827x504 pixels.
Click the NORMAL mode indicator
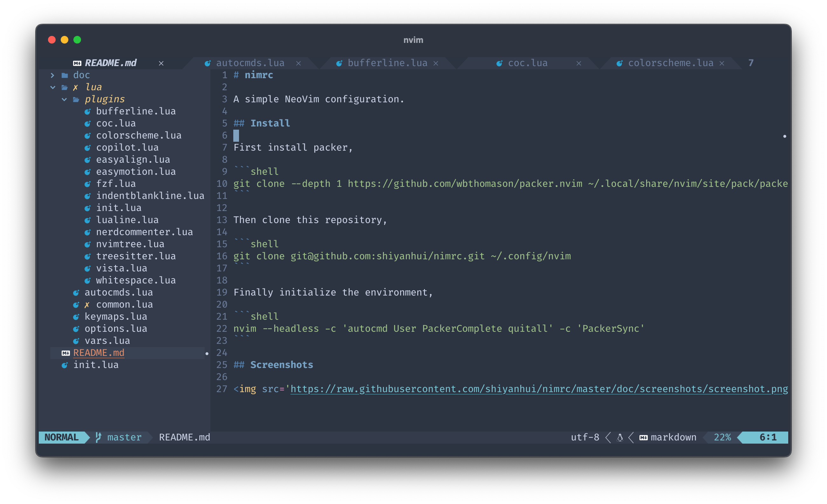tap(61, 437)
